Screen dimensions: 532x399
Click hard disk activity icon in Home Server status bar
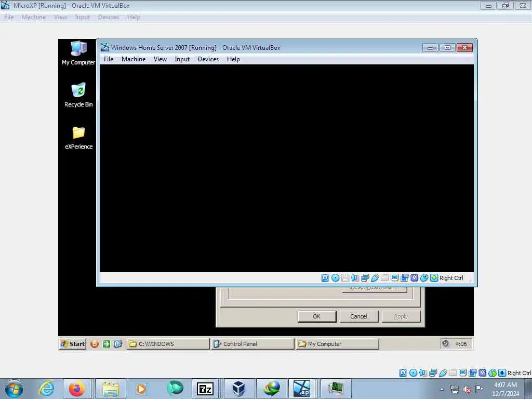tap(325, 278)
